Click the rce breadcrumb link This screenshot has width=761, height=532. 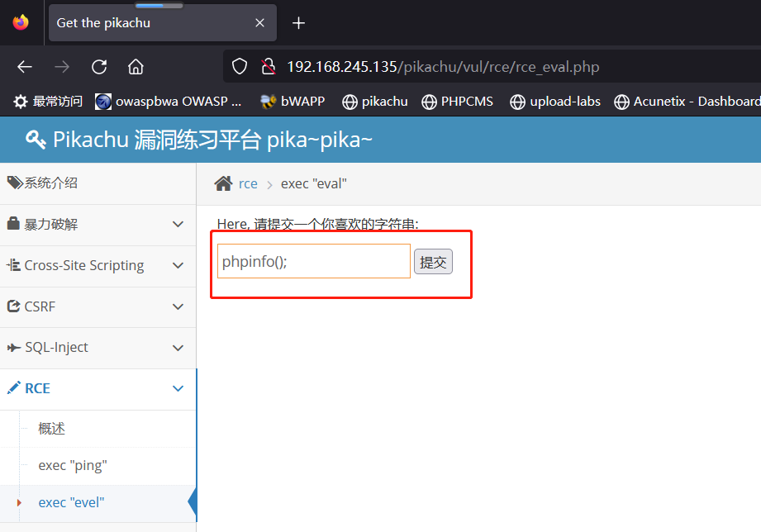point(248,184)
